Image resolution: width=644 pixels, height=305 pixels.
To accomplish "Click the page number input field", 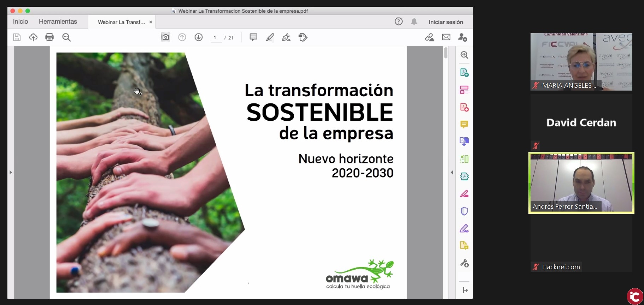I will coord(215,38).
